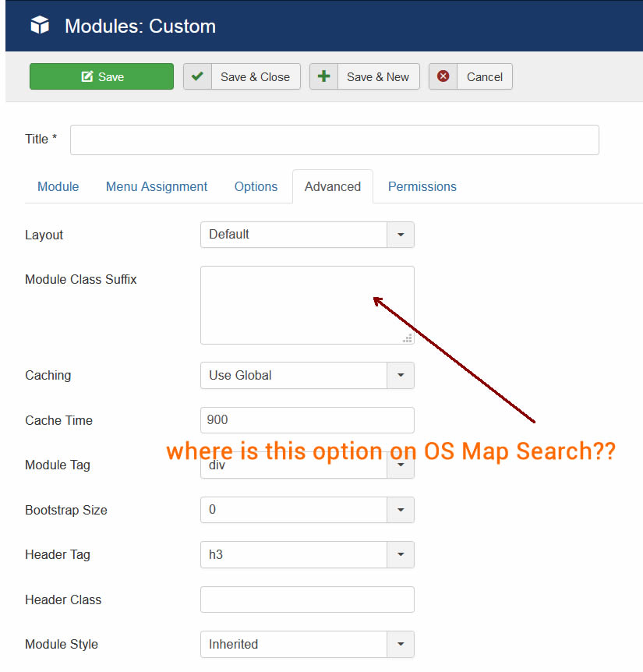Click the Save & New button label
This screenshot has height=672, width=643.
[378, 76]
